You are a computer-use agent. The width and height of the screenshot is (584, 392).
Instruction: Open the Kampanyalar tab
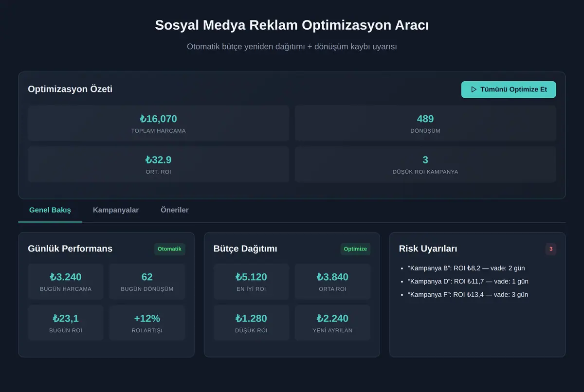[x=116, y=210]
